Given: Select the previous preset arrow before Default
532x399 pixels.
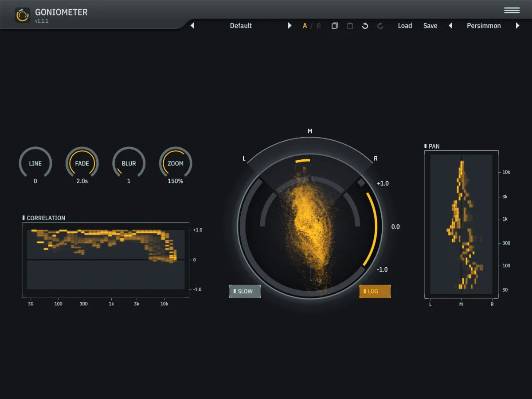Looking at the screenshot, I should click(192, 26).
